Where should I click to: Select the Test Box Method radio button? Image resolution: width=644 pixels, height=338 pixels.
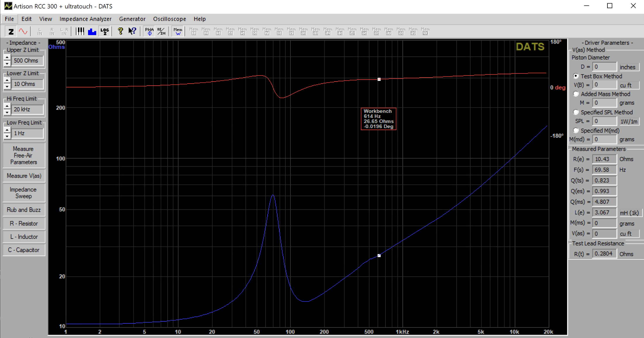pos(576,76)
